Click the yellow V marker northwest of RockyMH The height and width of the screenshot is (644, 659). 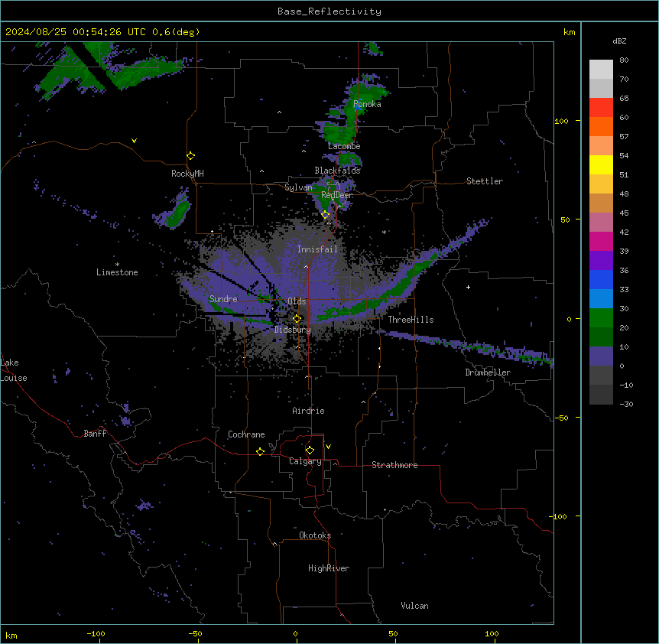click(134, 141)
